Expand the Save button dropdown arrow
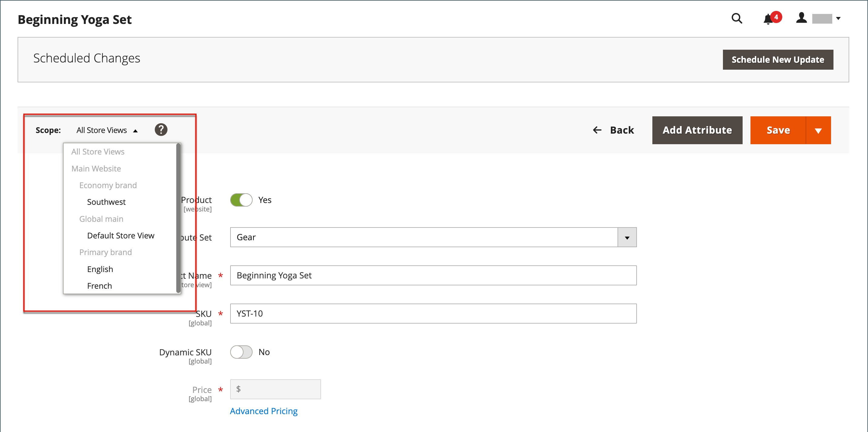The height and width of the screenshot is (432, 868). 818,130
